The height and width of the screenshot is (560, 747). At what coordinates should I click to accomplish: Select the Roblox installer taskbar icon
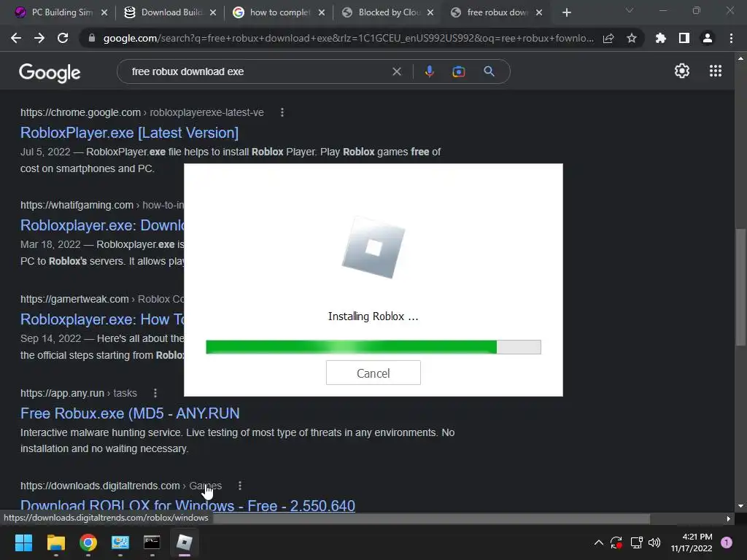(x=185, y=542)
